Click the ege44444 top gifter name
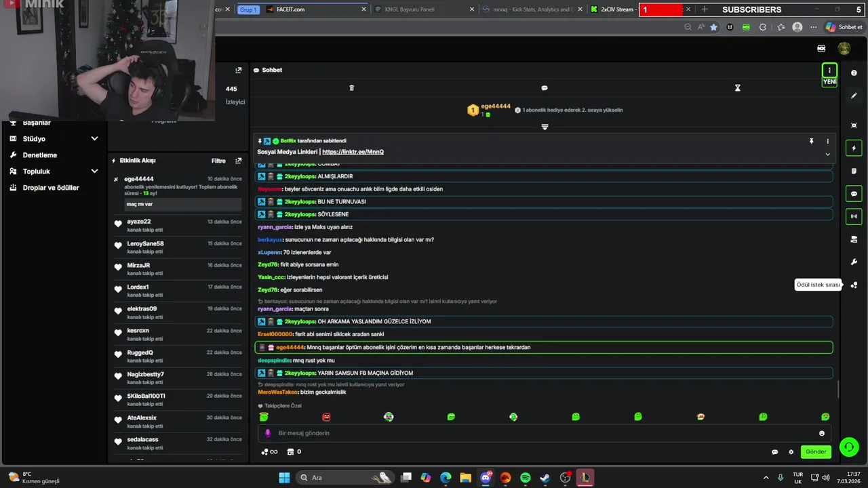Screen dimensions: 868x488 coord(496,106)
